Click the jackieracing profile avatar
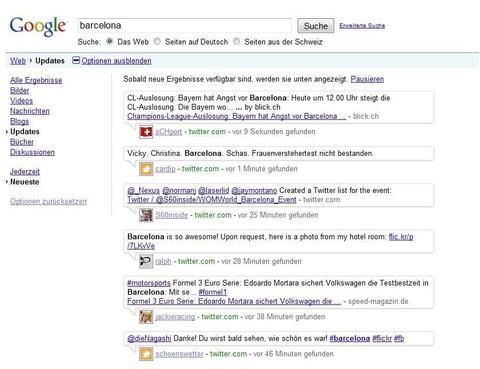 click(x=146, y=317)
